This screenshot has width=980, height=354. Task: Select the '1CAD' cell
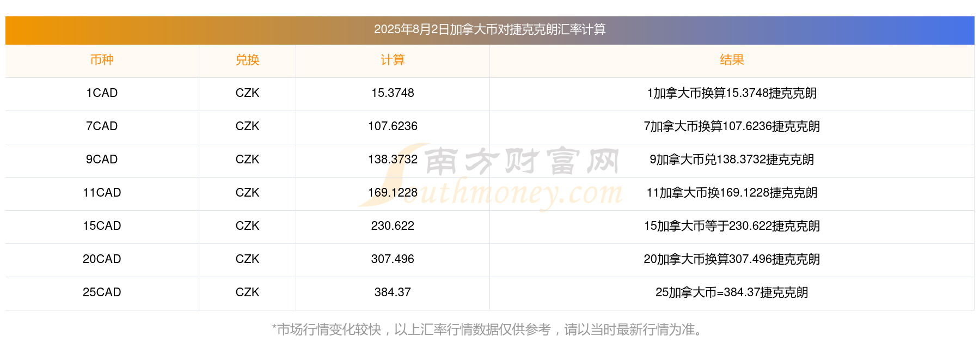point(102,93)
